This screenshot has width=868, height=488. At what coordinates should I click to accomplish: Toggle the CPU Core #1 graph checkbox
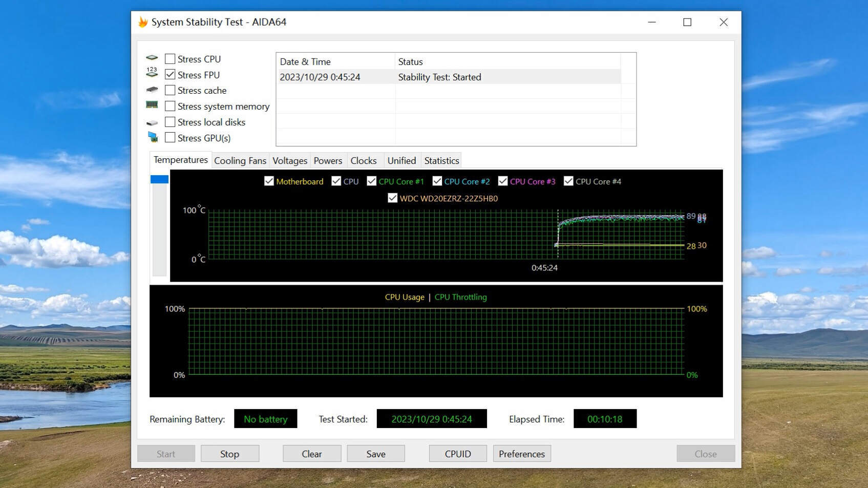coord(371,181)
